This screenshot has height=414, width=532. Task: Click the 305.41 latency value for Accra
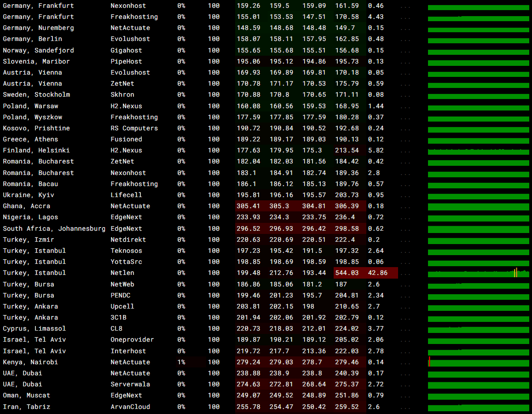coord(249,206)
